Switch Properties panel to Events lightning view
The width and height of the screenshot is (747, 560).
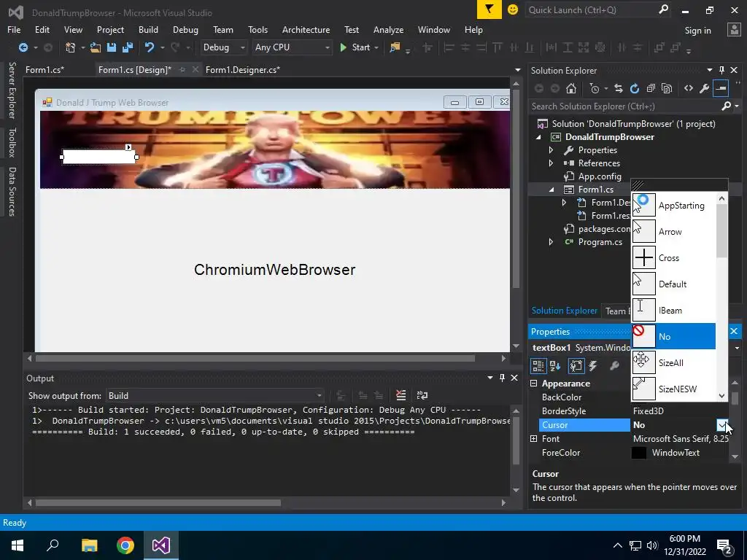593,366
